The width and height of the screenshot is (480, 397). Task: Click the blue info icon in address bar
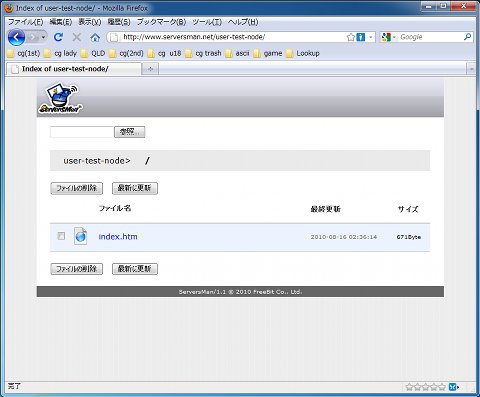pos(361,37)
